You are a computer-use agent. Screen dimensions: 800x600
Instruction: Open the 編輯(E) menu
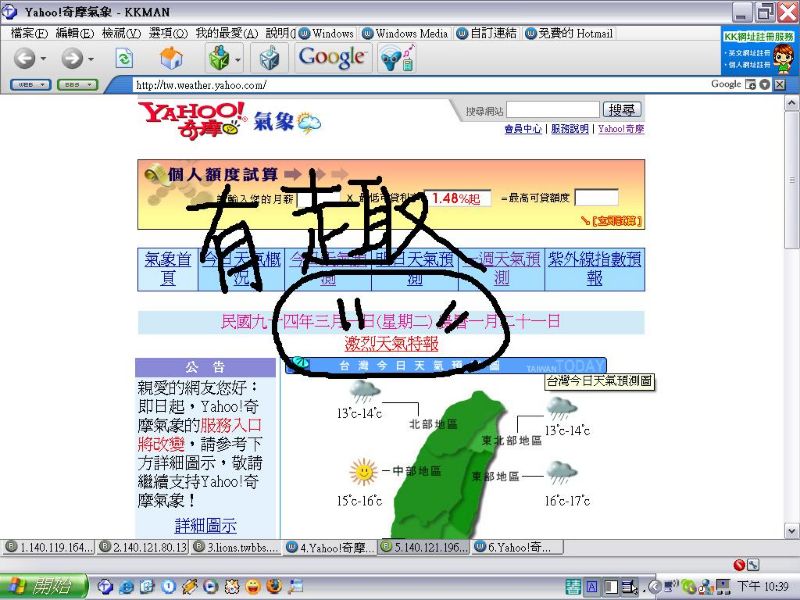[x=75, y=34]
